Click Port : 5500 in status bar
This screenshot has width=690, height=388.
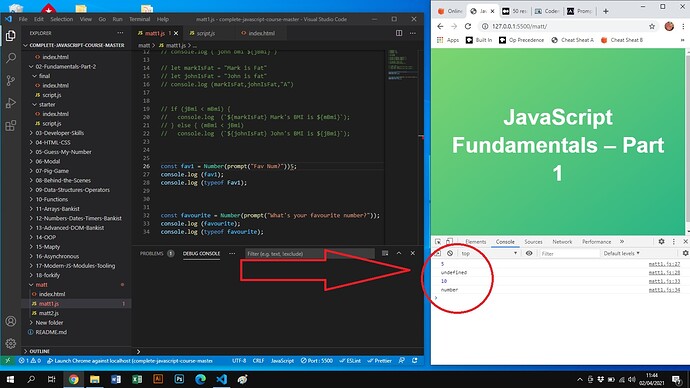[x=316, y=361]
